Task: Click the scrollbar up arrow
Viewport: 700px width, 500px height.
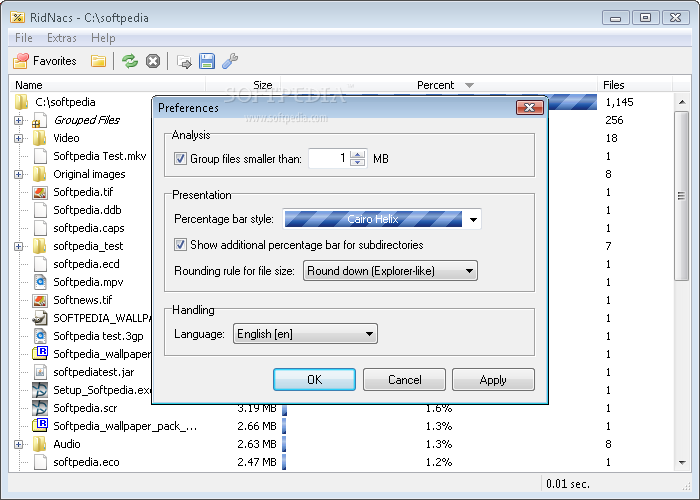Action: tap(682, 102)
